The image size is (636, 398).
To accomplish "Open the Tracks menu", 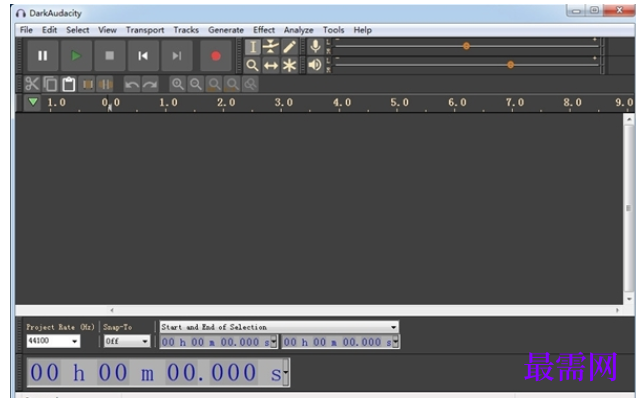I will click(186, 30).
